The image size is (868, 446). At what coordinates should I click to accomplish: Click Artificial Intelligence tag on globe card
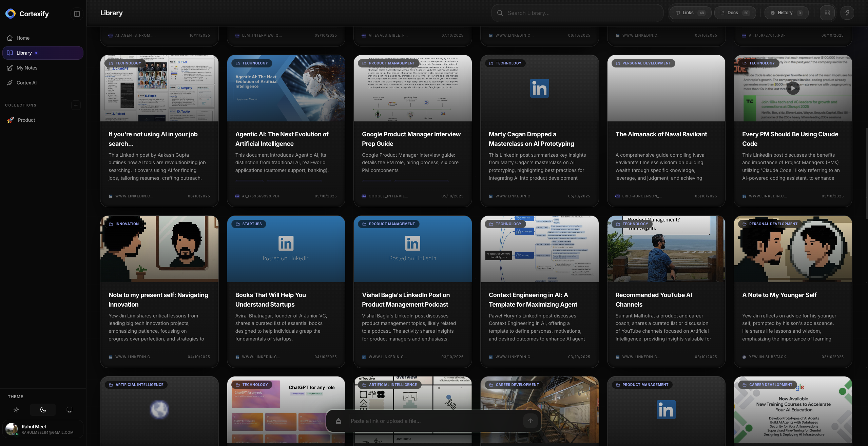136,385
